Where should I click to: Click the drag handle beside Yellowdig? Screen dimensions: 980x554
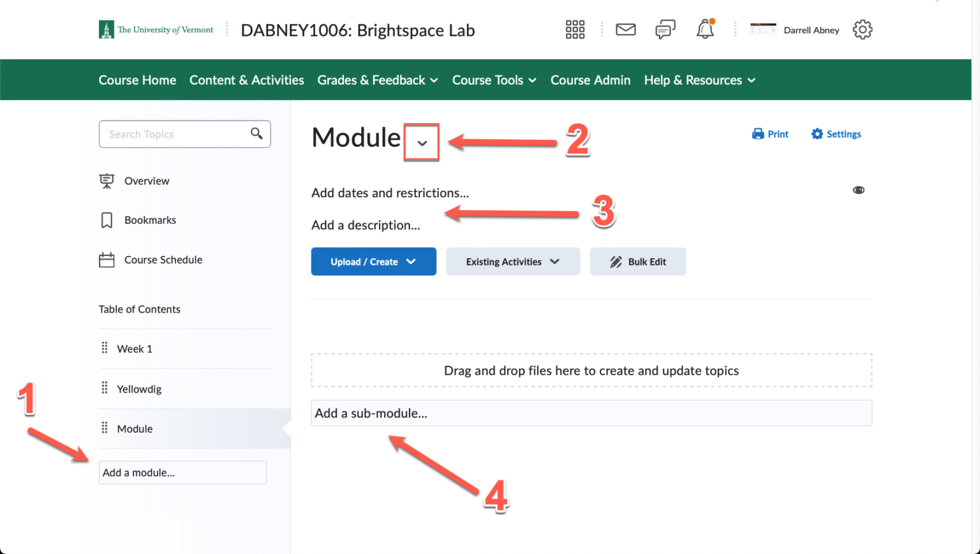pyautogui.click(x=105, y=389)
